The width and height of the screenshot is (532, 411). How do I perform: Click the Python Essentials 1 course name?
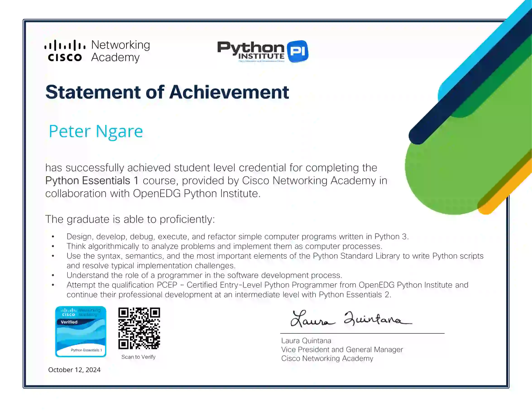[x=92, y=180]
